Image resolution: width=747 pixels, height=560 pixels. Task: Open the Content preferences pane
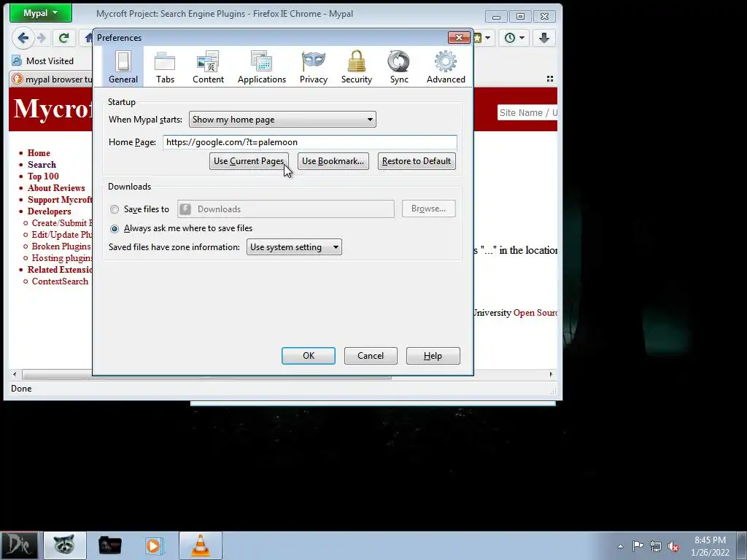click(x=208, y=67)
